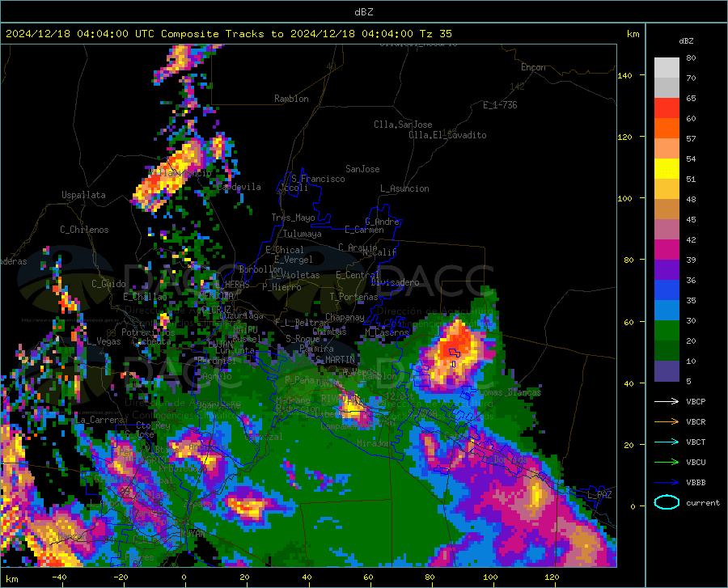This screenshot has height=588, width=728.
Task: Click the 100 km tick on vertical axis
Action: coord(625,198)
